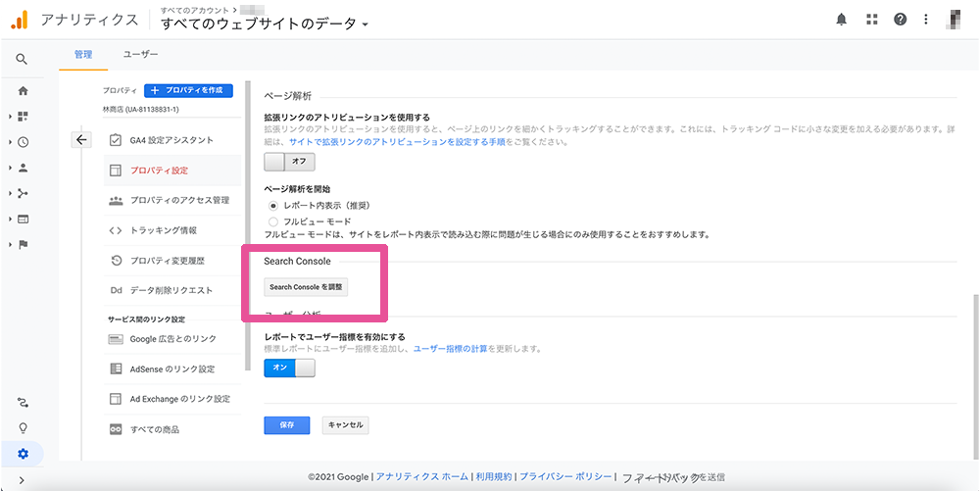Switch to ユーザー tab
The image size is (980, 491).
140,54
